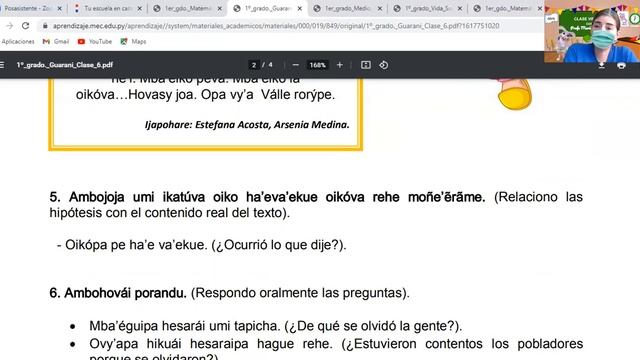Reload the page with the refresh icon
Image resolution: width=640 pixels, height=360 pixels.
click(26, 26)
